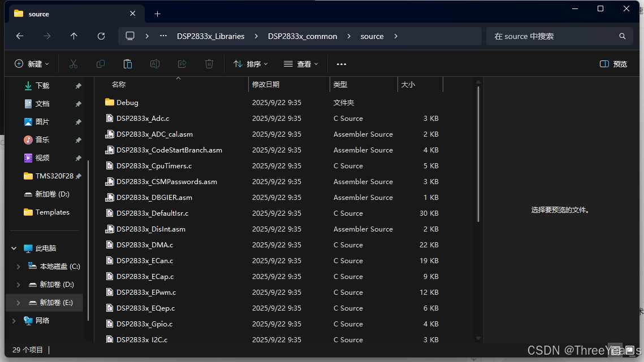
Task: Click the Copy icon in toolbar
Action: [100, 64]
